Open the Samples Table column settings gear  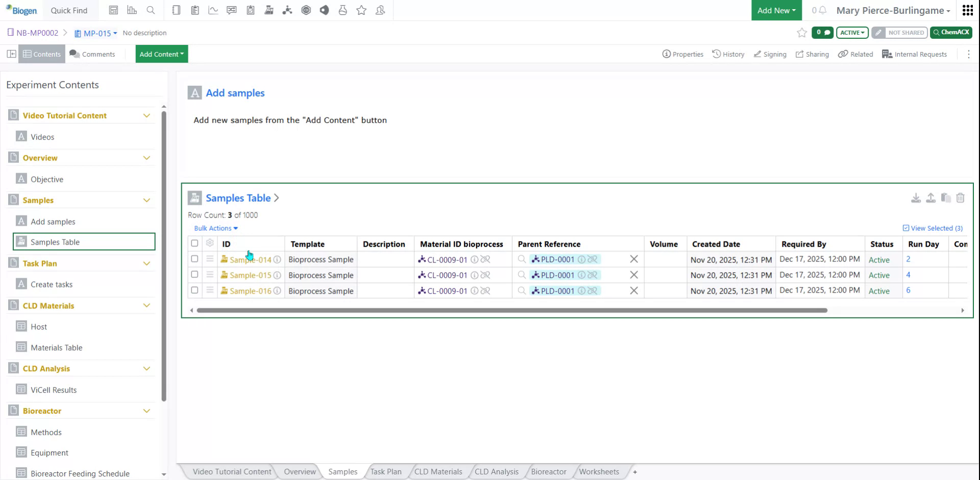[x=210, y=244]
